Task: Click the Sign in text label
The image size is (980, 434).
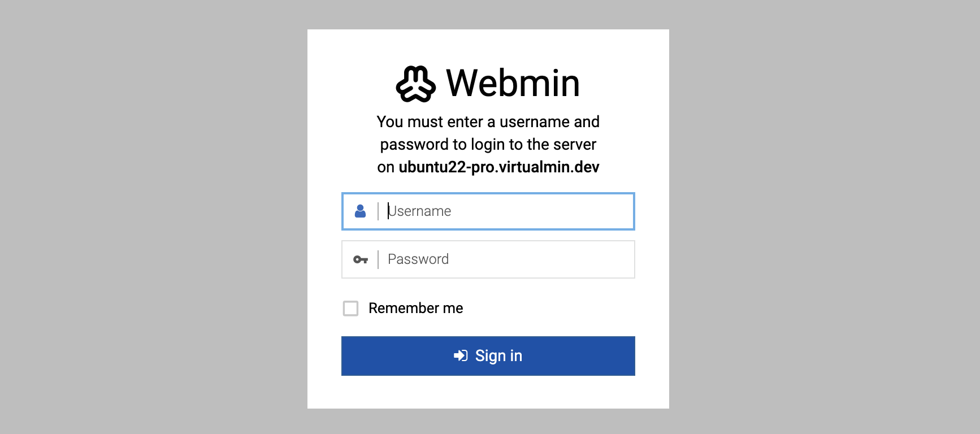Action: (x=498, y=356)
